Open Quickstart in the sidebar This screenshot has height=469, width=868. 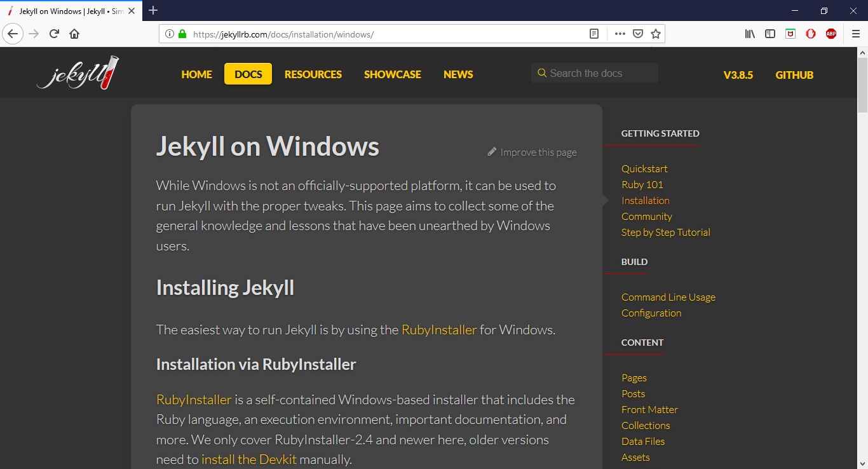coord(644,168)
